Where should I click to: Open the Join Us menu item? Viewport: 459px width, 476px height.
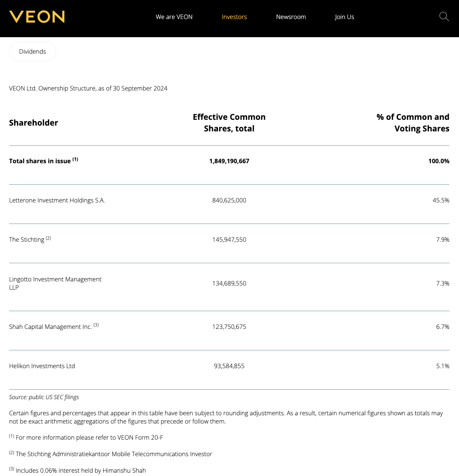[x=344, y=17]
